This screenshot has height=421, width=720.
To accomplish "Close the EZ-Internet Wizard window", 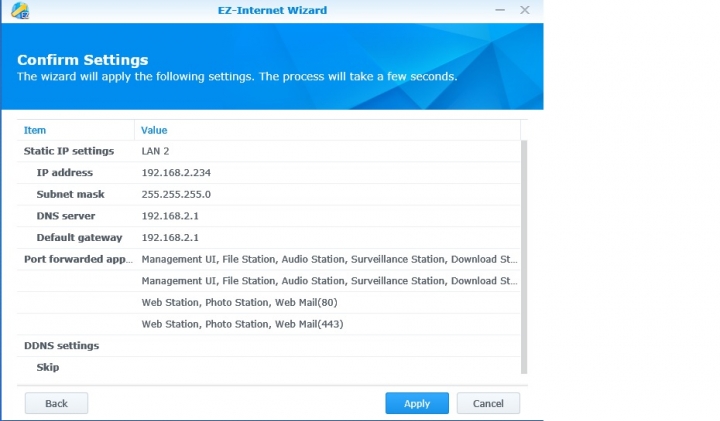I will tap(524, 10).
